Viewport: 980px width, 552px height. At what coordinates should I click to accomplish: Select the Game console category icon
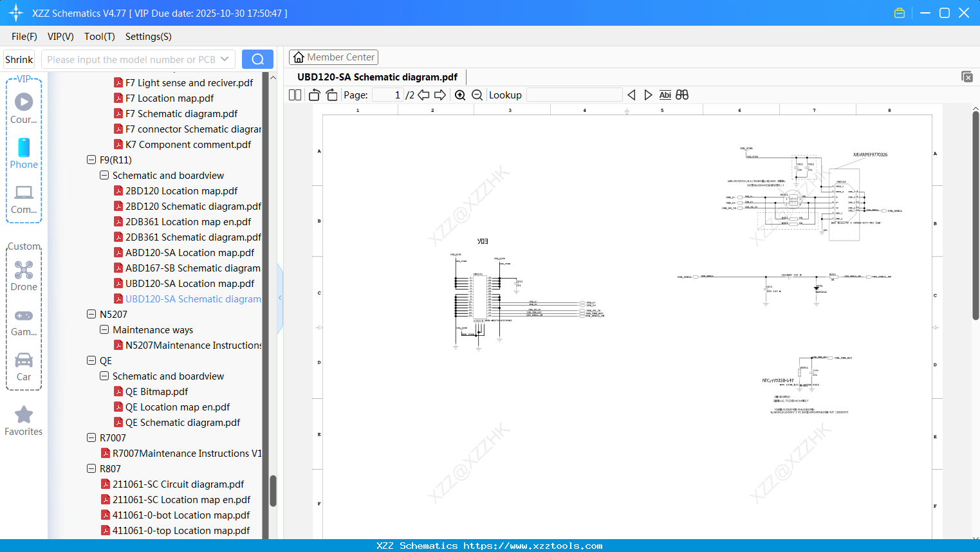24,316
